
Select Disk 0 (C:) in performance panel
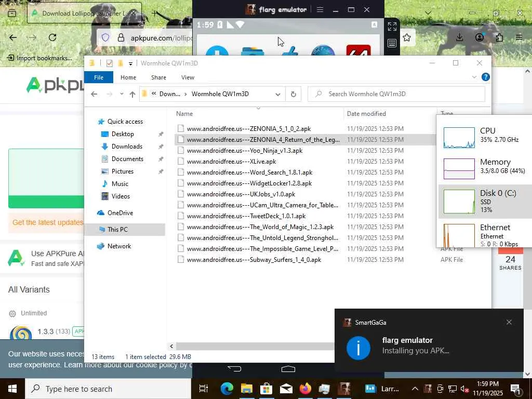pyautogui.click(x=485, y=202)
